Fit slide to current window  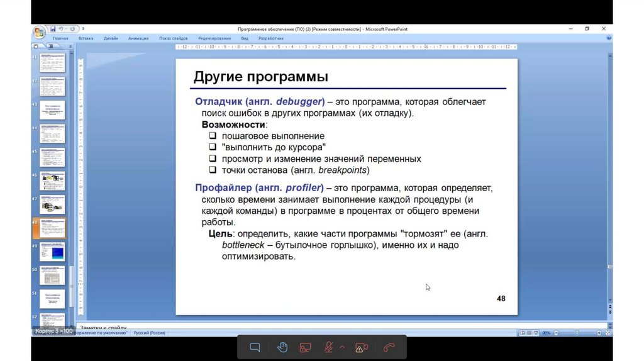608,333
